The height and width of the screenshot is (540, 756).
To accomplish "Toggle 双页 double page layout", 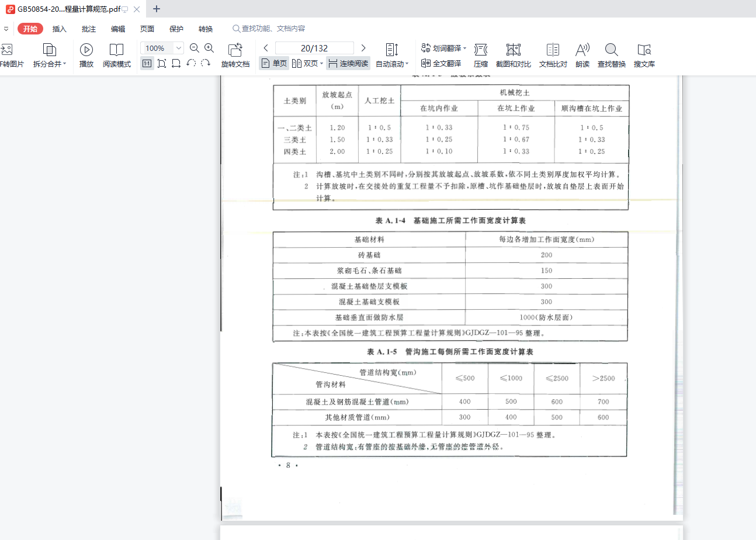I will click(305, 63).
